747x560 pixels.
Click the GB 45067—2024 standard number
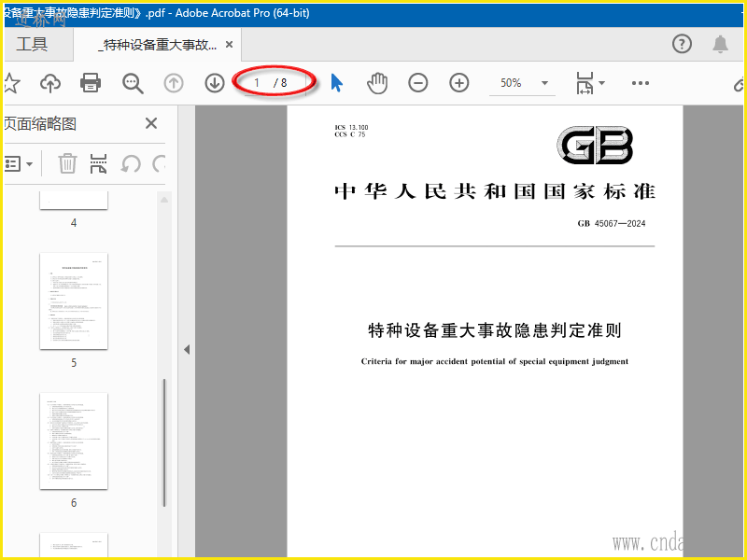click(612, 223)
